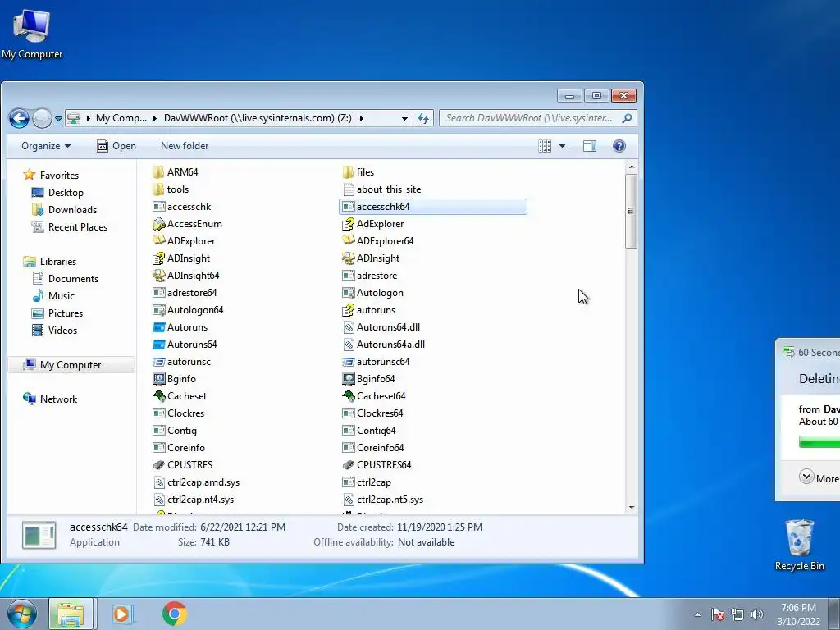The image size is (840, 630).
Task: Select the Cacheset green icon
Action: (158, 396)
